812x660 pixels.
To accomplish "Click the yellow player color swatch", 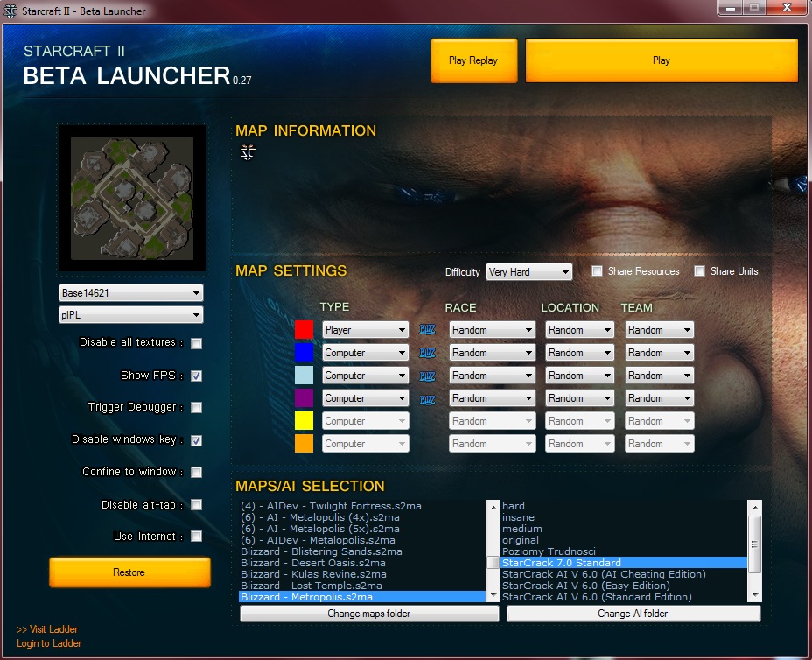I will click(x=304, y=421).
